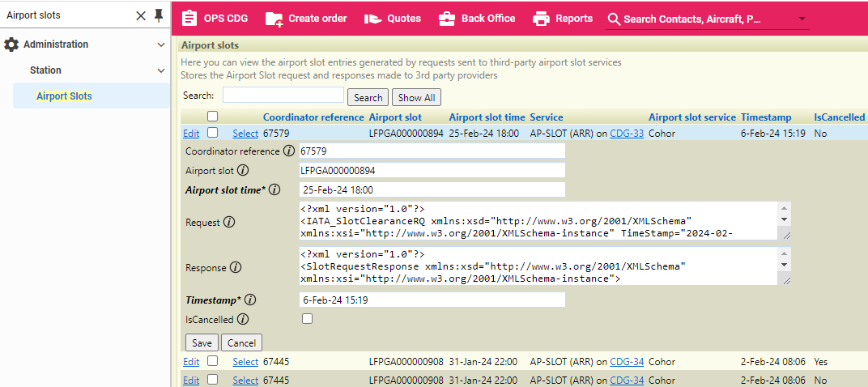Click the Quotes airplane icon
868x387 pixels.
[x=374, y=19]
